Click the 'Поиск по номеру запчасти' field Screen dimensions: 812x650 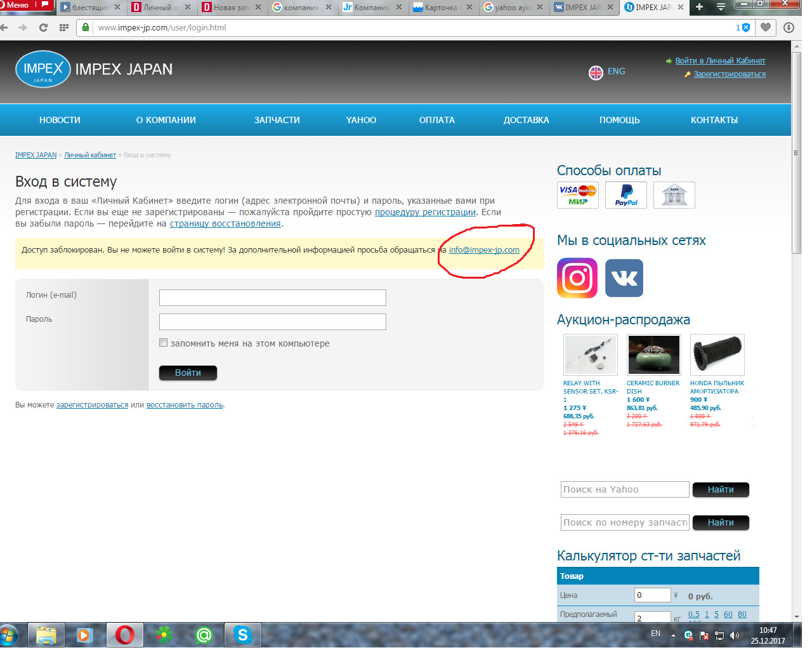click(625, 522)
